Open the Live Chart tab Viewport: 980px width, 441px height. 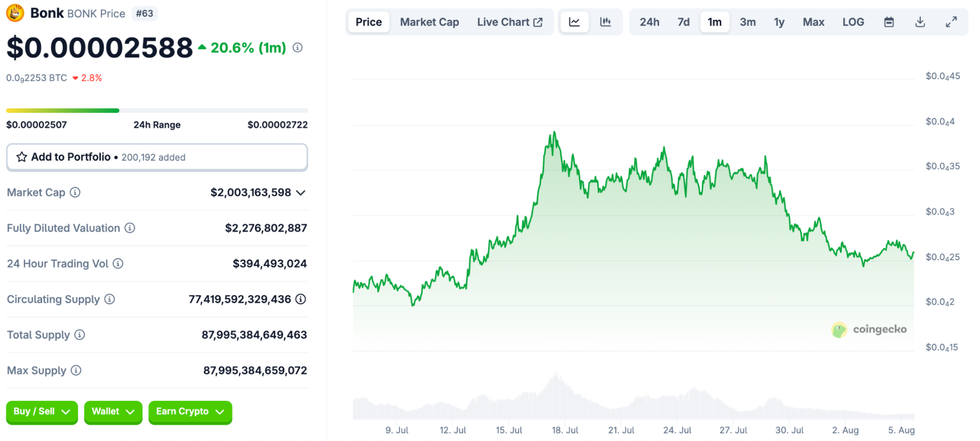click(x=510, y=22)
